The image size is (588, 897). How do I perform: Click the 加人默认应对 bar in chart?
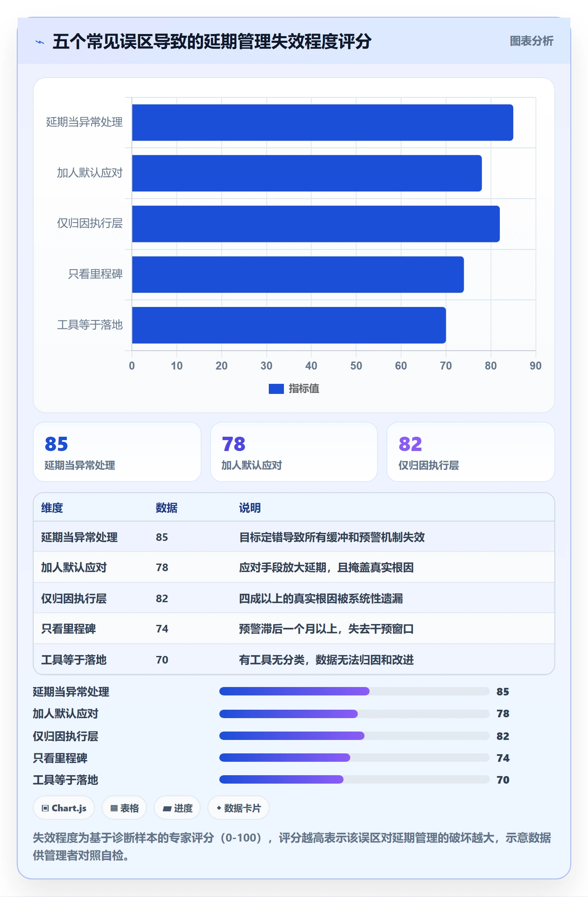[307, 173]
